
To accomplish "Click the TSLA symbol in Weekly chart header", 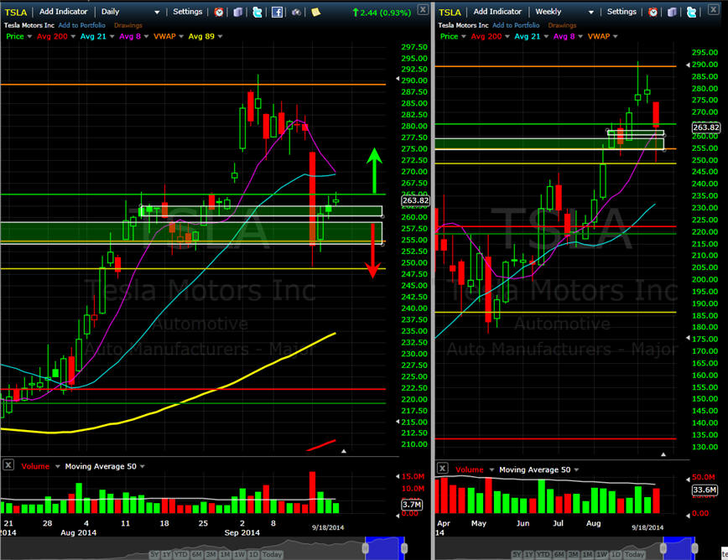I will (x=450, y=12).
